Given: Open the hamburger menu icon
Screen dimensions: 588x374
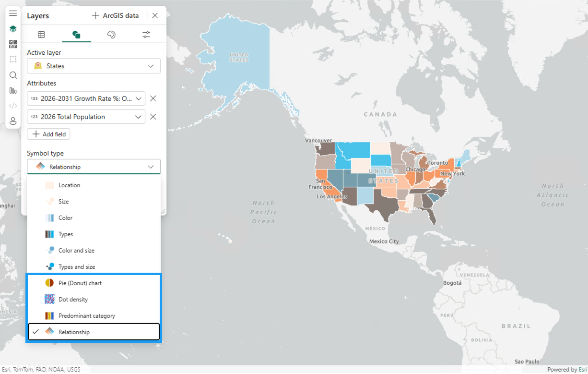Looking at the screenshot, I should (x=13, y=13).
